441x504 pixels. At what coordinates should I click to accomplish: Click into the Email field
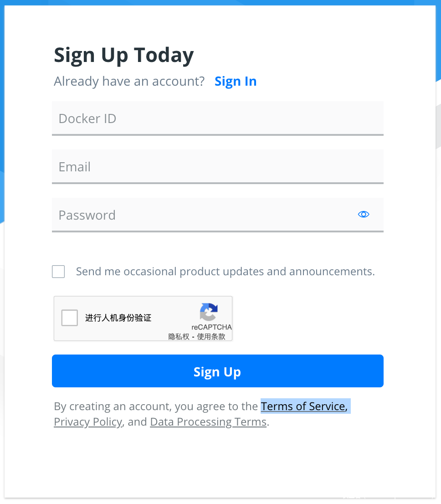(x=217, y=167)
